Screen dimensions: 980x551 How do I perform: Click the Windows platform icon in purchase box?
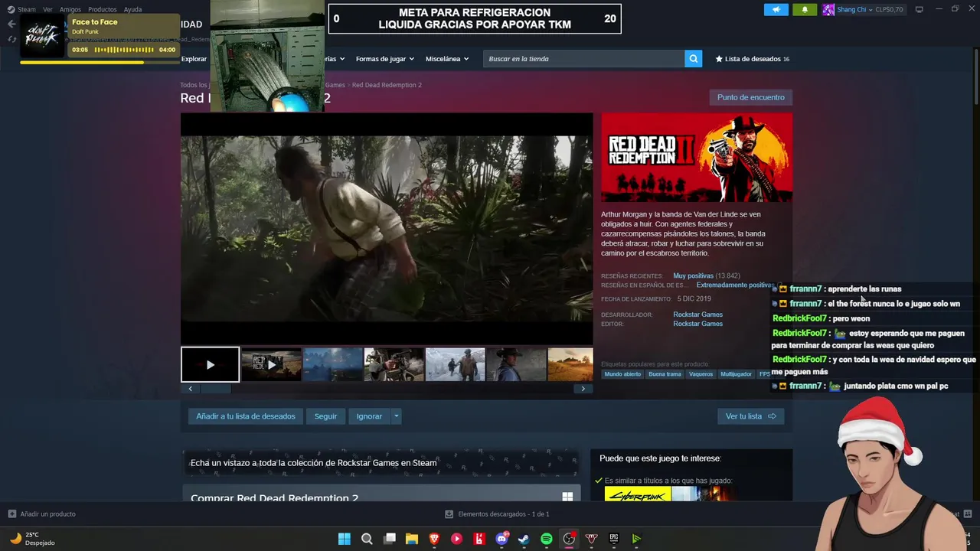pos(567,497)
